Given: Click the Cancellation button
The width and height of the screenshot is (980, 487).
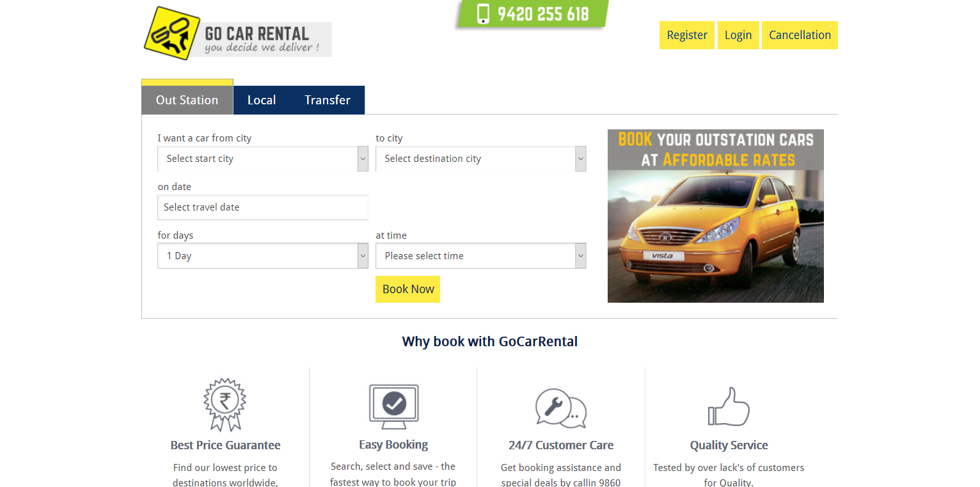Looking at the screenshot, I should coord(800,35).
